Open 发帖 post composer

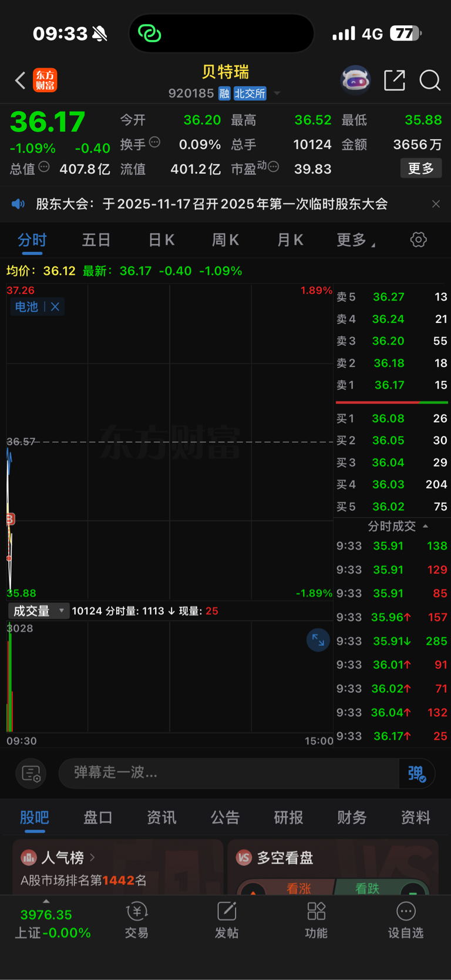(227, 920)
